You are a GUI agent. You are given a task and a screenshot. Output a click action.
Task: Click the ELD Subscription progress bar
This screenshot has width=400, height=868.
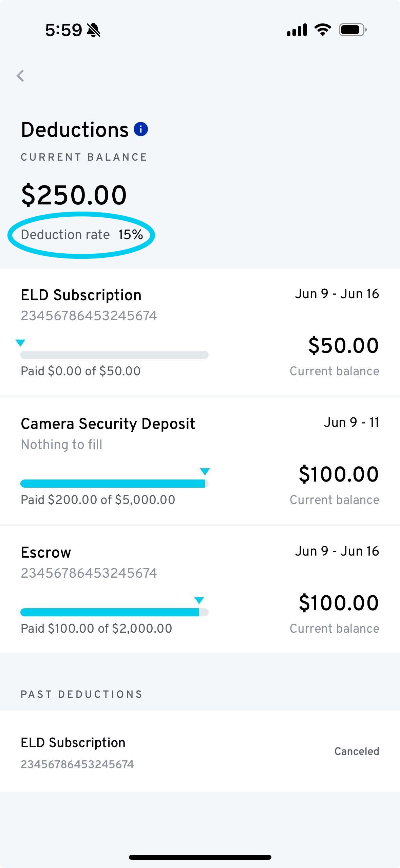(x=114, y=355)
